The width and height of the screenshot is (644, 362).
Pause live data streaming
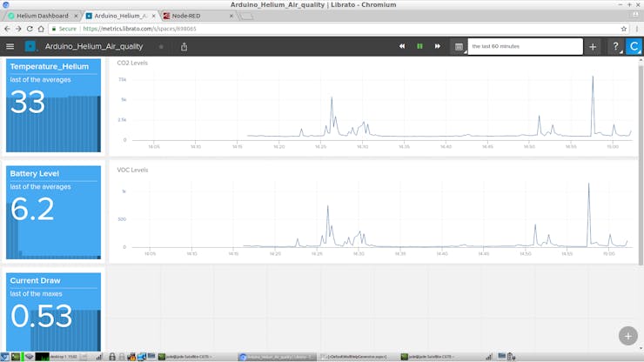pyautogui.click(x=419, y=46)
